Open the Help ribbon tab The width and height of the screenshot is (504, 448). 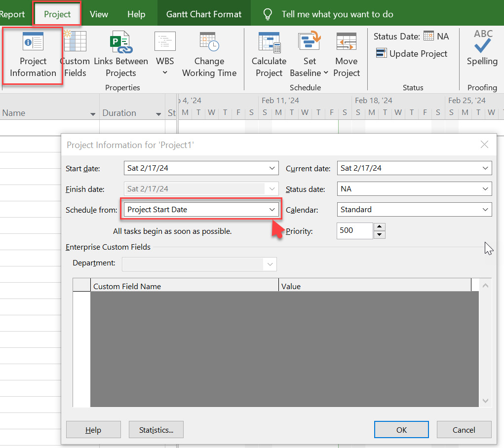pyautogui.click(x=136, y=14)
